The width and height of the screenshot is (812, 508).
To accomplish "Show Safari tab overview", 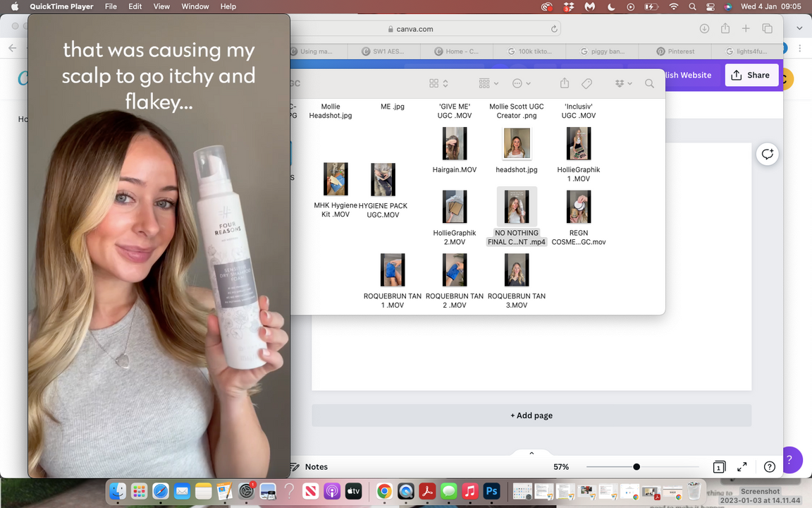I will coord(767,28).
